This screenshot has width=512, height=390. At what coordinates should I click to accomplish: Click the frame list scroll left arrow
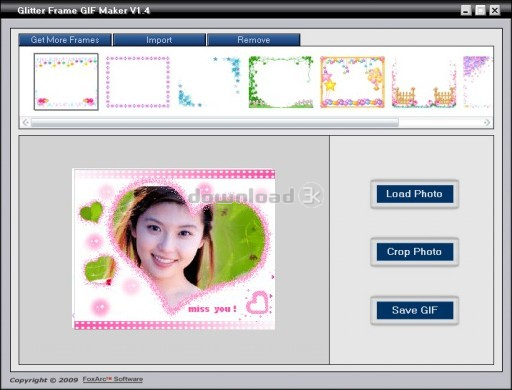26,122
